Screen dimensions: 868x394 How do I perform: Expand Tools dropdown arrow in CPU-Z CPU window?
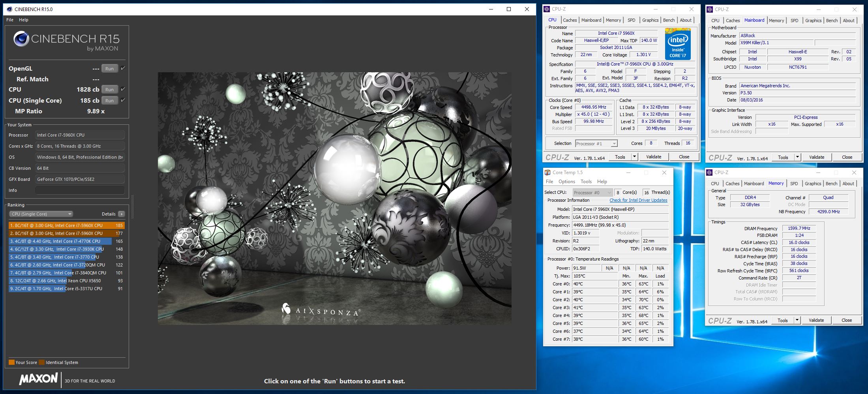[x=634, y=157]
